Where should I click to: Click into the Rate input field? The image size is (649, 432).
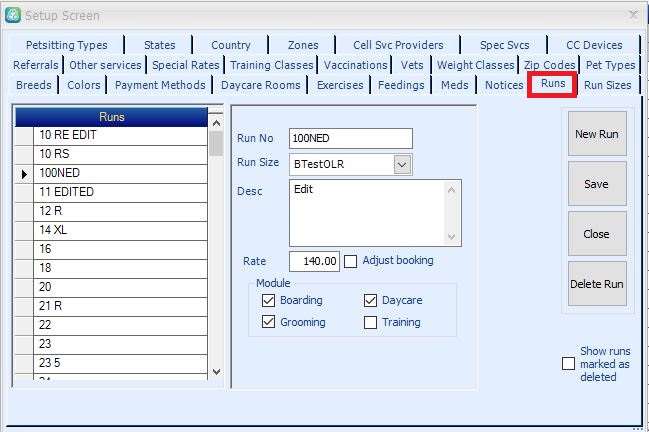point(315,261)
